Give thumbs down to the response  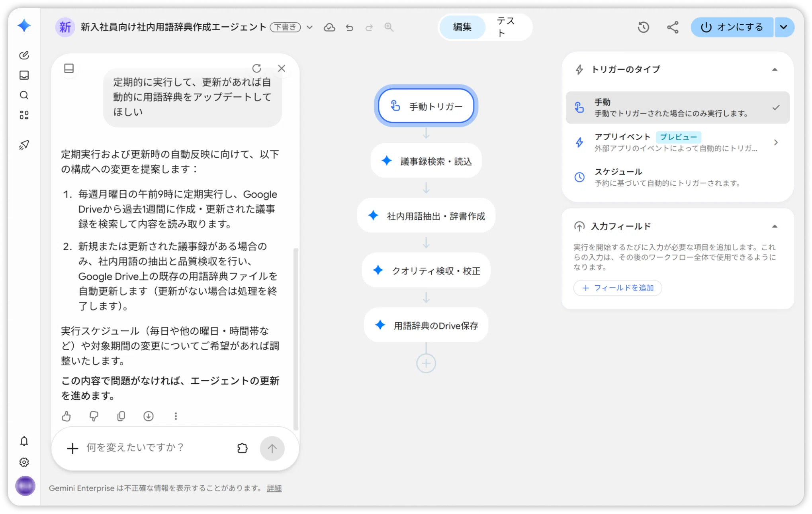94,416
